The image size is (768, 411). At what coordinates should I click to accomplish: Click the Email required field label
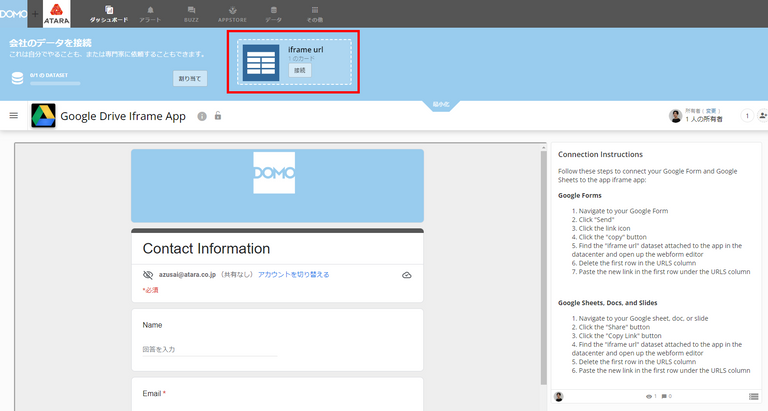click(x=154, y=393)
